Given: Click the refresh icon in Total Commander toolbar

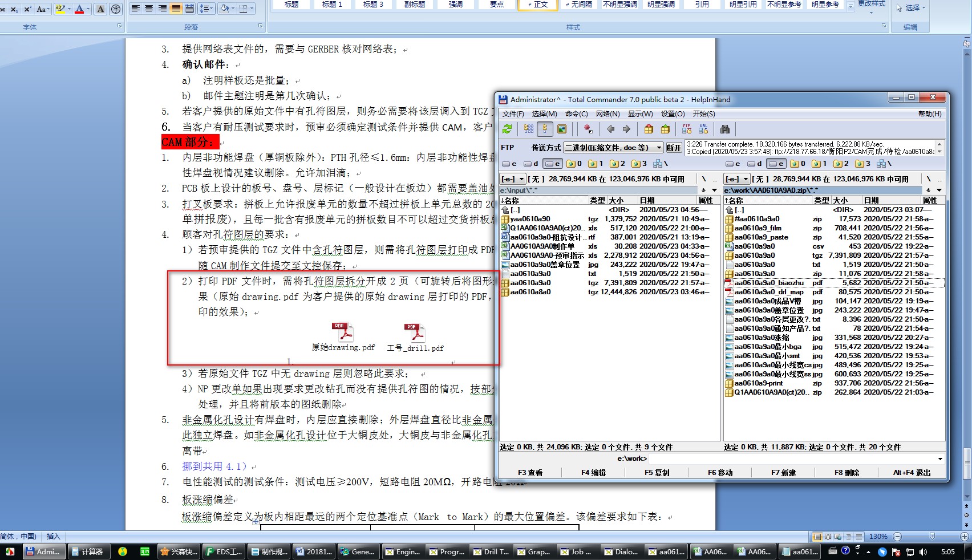Looking at the screenshot, I should point(507,129).
